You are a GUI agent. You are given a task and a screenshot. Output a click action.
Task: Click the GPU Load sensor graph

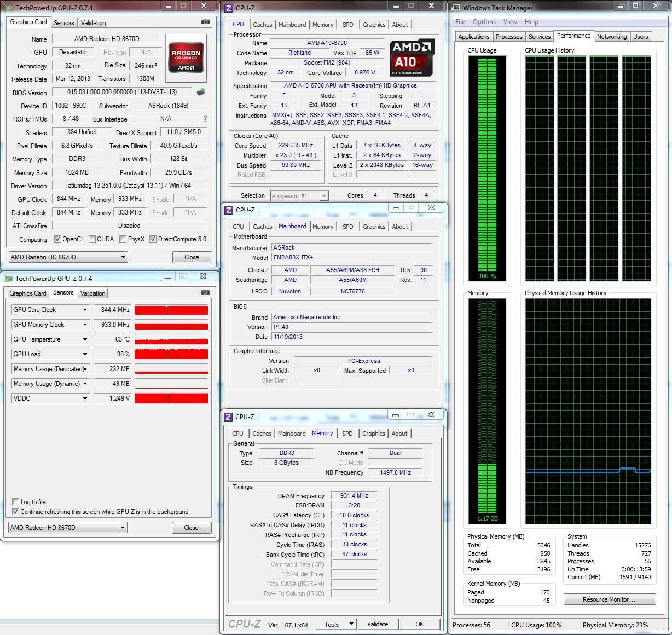(x=171, y=354)
